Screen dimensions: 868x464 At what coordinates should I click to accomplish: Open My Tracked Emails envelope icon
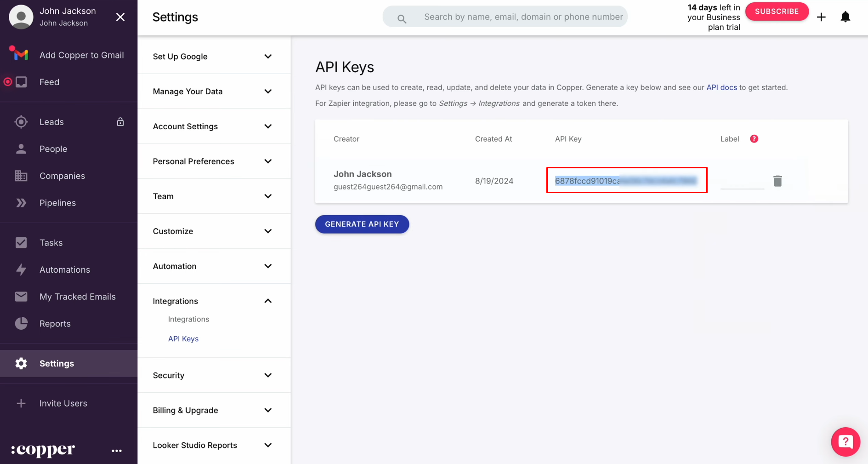pyautogui.click(x=21, y=297)
